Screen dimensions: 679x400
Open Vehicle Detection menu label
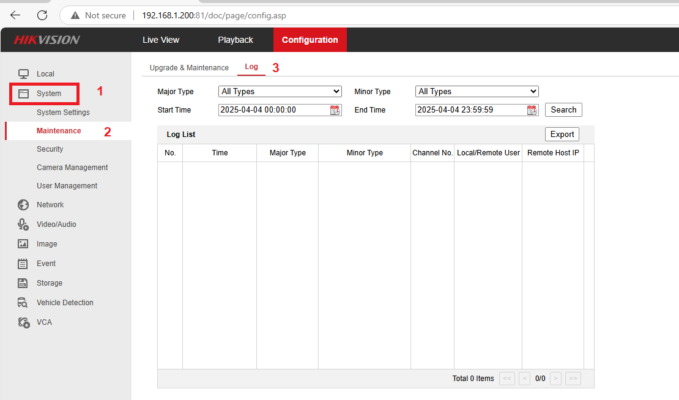tap(65, 303)
